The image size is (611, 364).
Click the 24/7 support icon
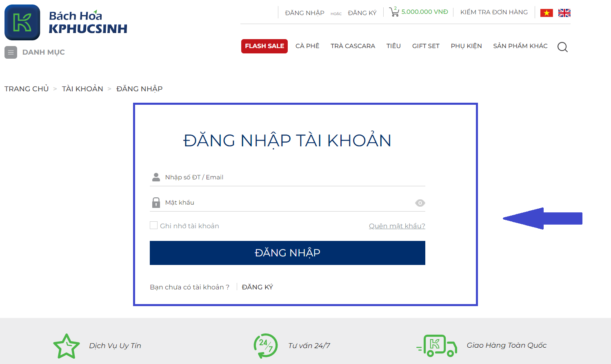(x=266, y=346)
